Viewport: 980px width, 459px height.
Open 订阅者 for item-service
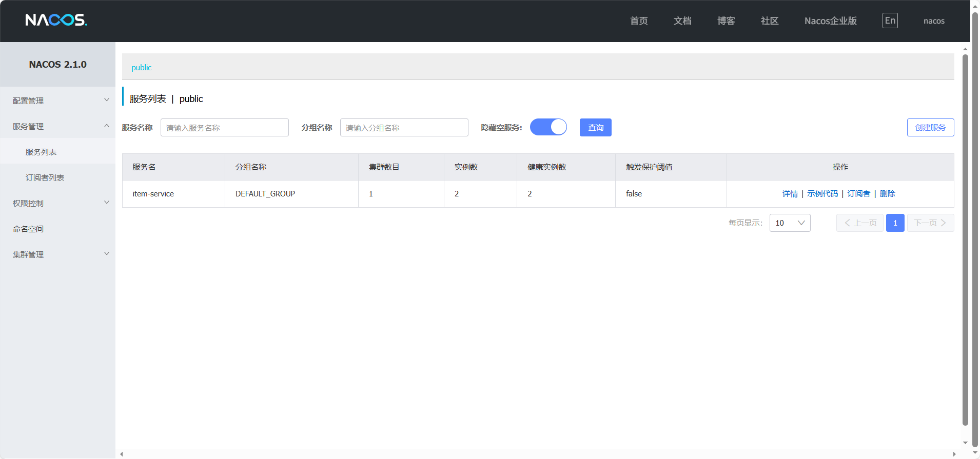pyautogui.click(x=859, y=194)
